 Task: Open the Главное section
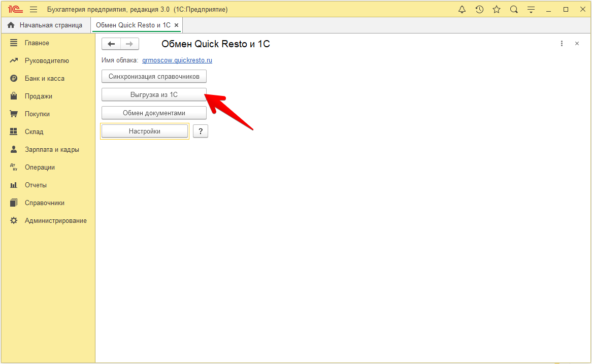click(48, 43)
